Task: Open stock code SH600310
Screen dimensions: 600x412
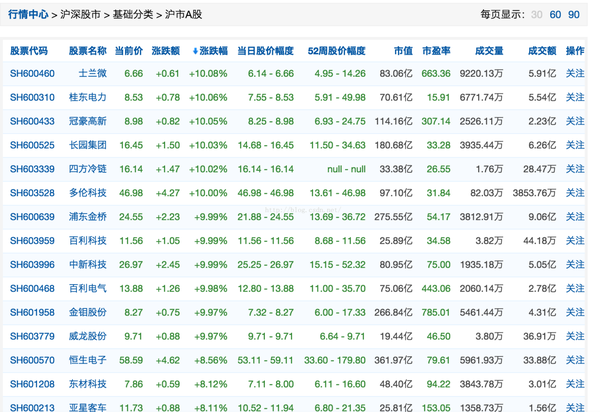Action: (32, 98)
